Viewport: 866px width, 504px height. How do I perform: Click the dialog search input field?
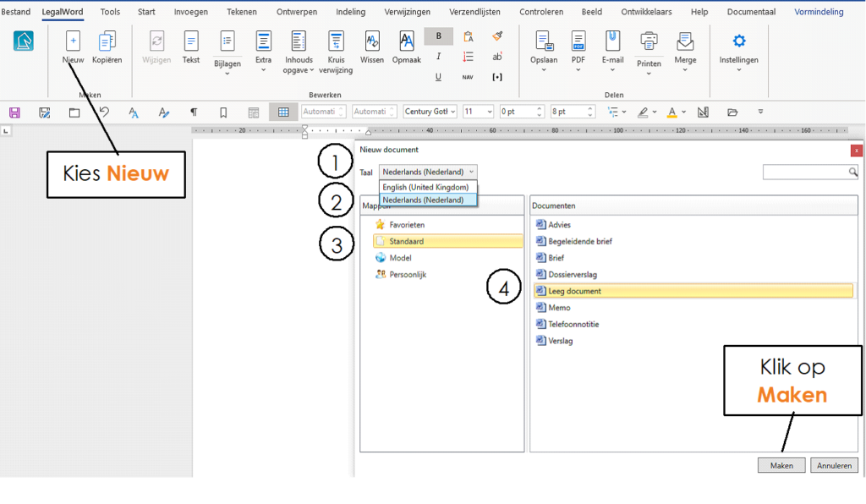[805, 173]
